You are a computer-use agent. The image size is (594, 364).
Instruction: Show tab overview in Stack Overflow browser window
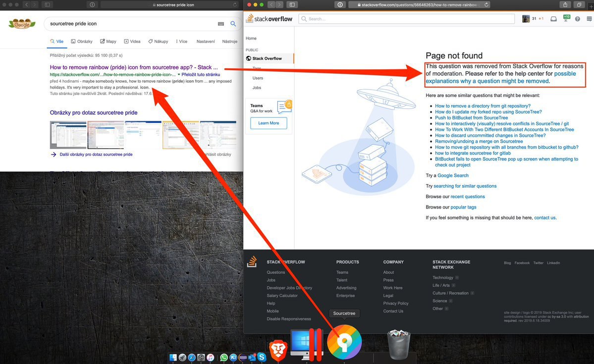coord(579,4)
